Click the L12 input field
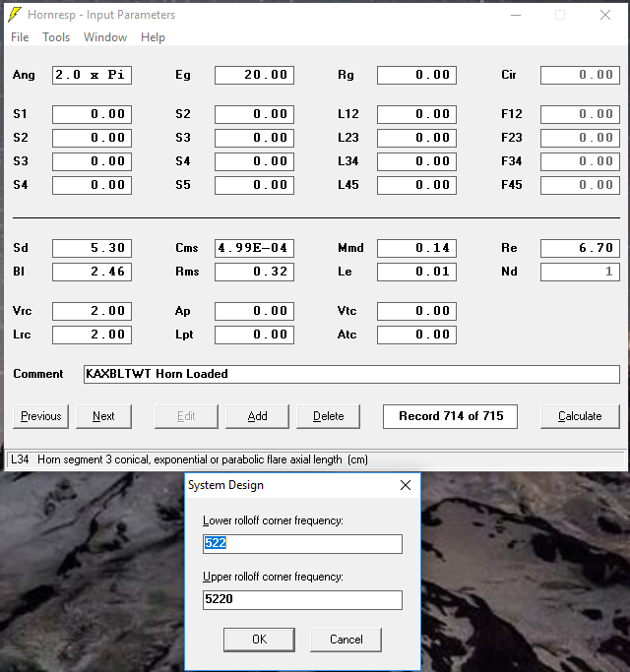The image size is (630, 672). click(x=416, y=114)
